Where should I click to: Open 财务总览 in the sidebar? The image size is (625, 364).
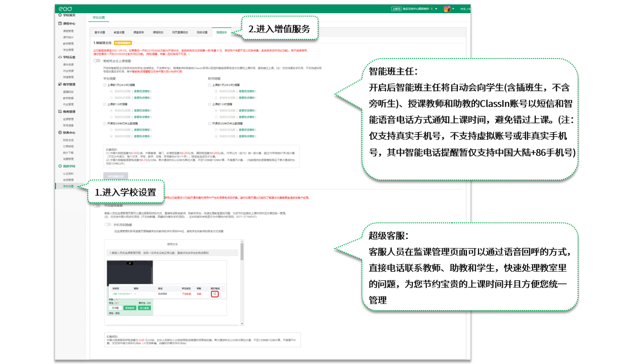click(x=68, y=139)
